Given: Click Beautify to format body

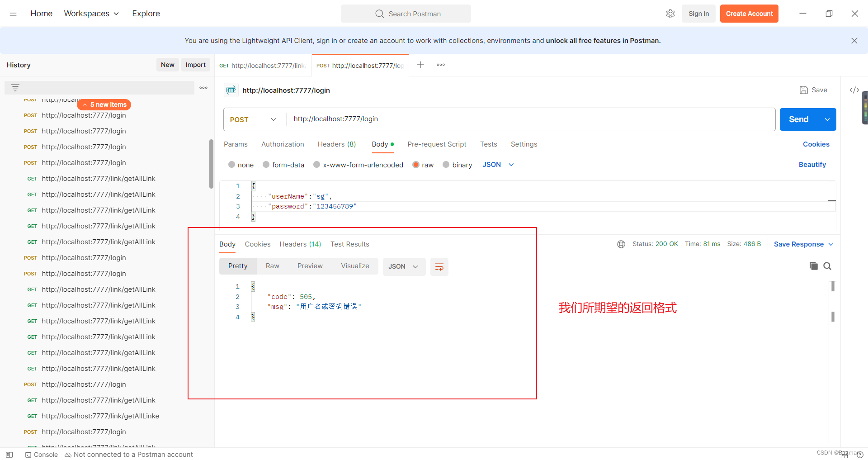Looking at the screenshot, I should [812, 165].
